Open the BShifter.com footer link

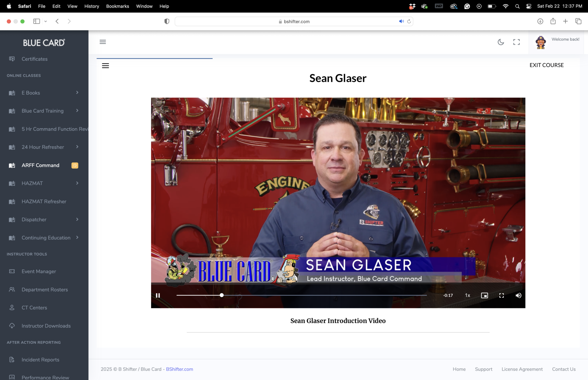point(179,369)
